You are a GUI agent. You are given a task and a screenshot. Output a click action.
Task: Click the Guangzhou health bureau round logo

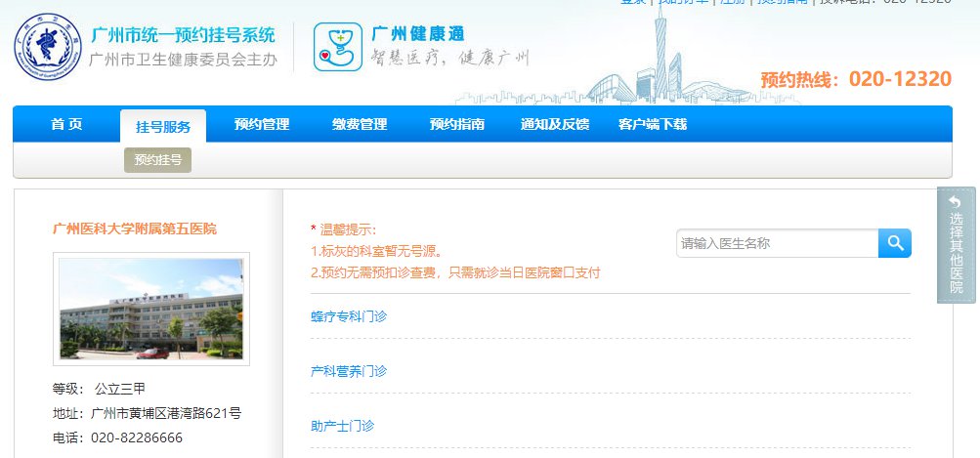[x=48, y=47]
